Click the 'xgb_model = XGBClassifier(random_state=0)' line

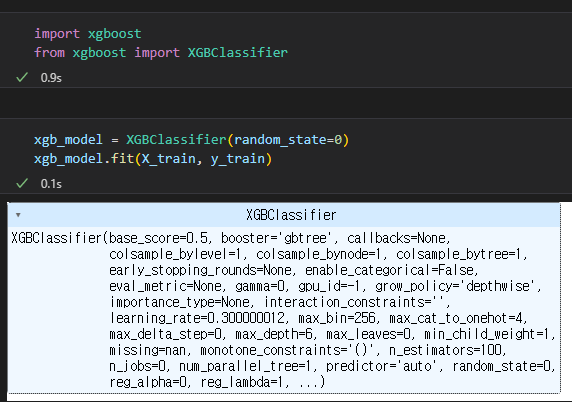coord(192,140)
